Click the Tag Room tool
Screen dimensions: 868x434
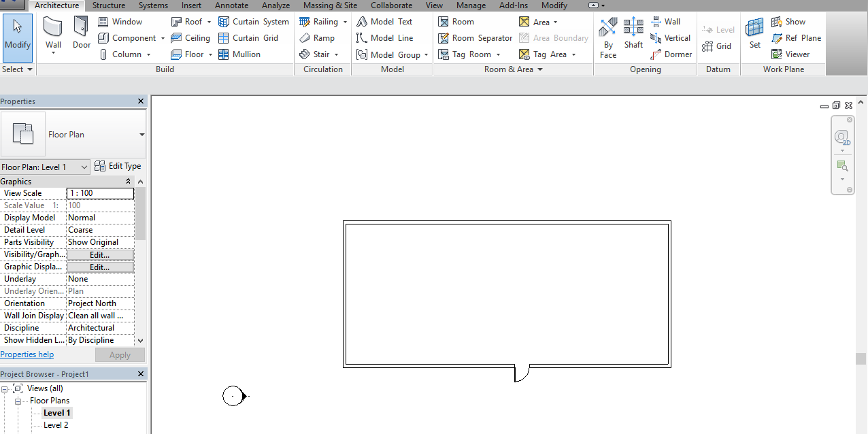(465, 54)
